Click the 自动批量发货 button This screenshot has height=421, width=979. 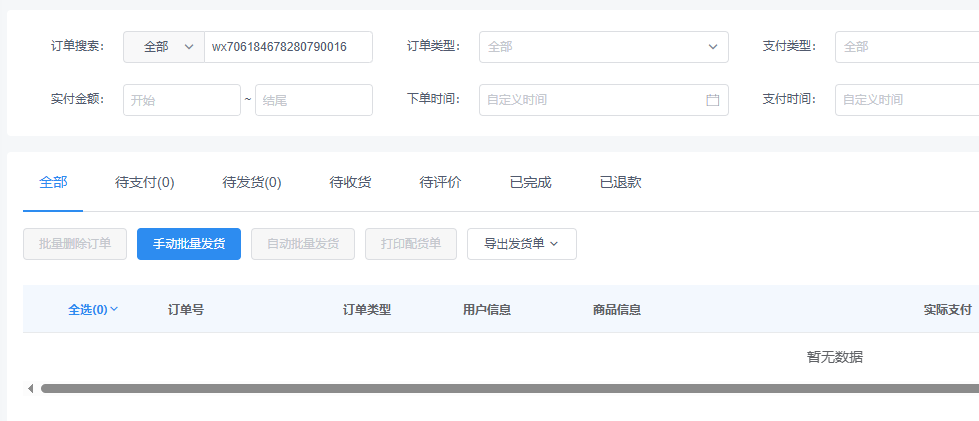click(303, 244)
